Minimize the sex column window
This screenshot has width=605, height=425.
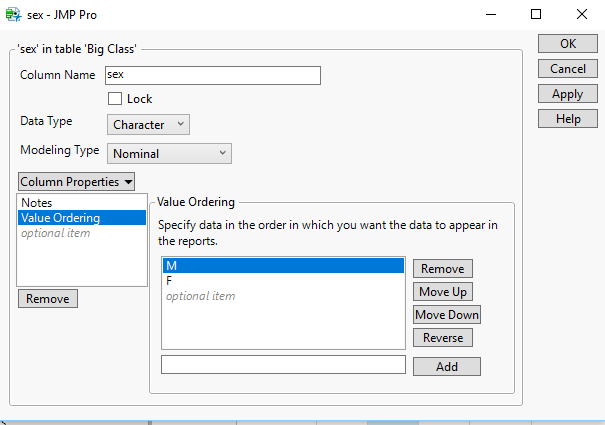pos(491,15)
